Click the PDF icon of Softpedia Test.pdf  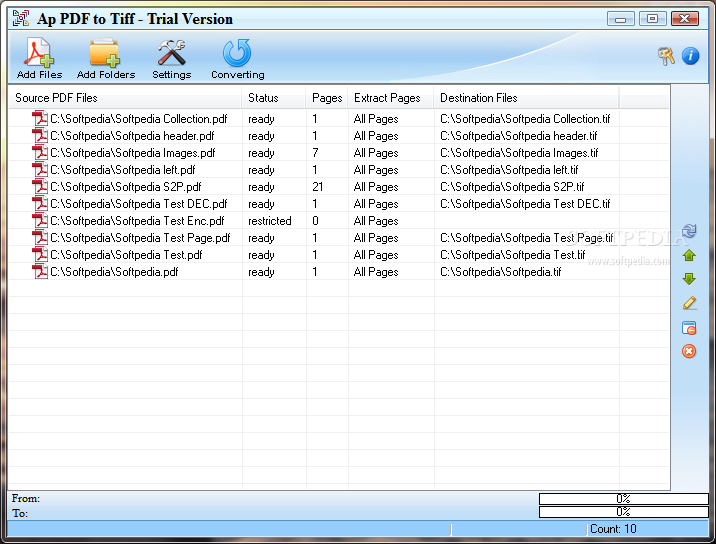point(40,254)
